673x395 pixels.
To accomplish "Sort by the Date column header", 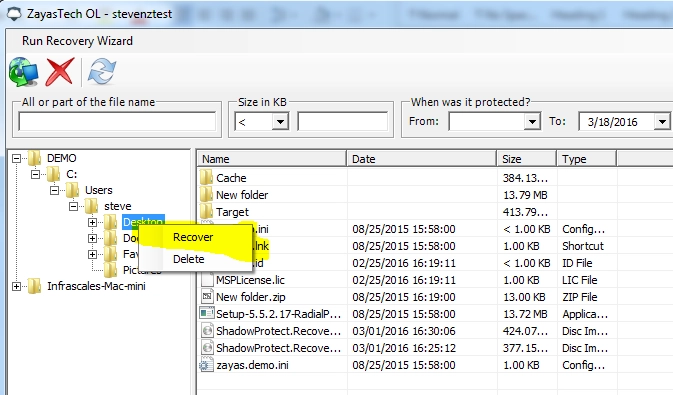I will click(421, 159).
